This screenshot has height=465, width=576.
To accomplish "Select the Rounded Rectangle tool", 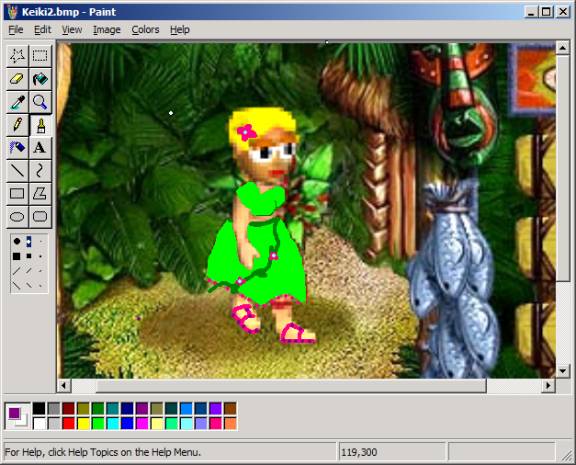I will pyautogui.click(x=40, y=217).
